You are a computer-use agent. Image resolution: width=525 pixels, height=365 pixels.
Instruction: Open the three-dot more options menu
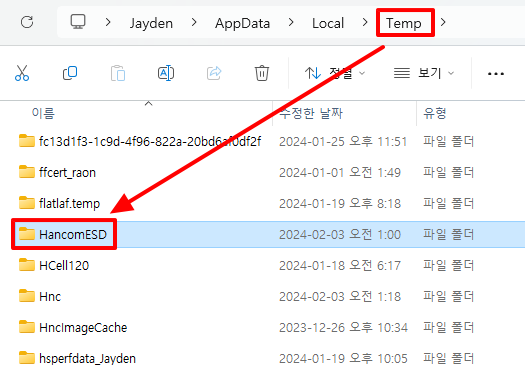click(x=496, y=74)
